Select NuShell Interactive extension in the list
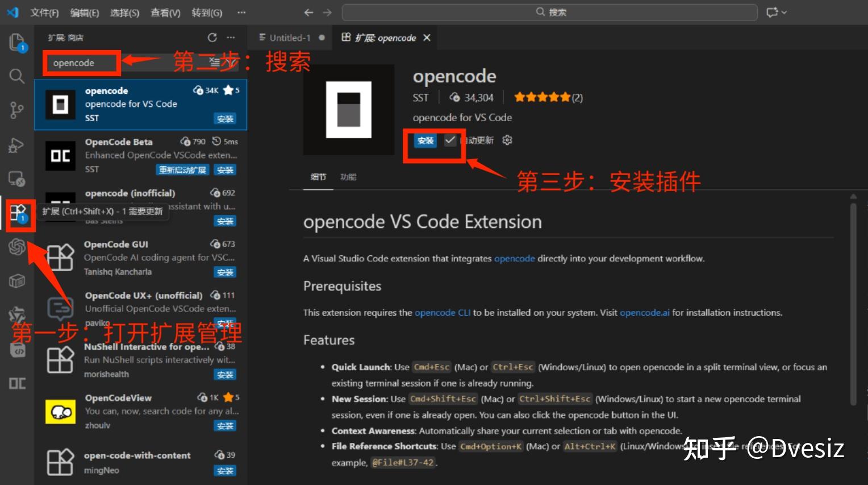This screenshot has height=485, width=868. point(141,360)
